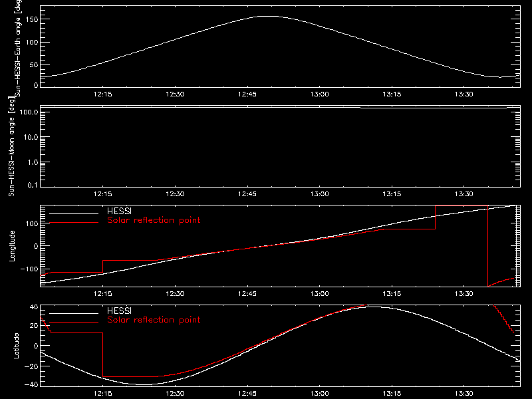Click 13:00 time label under Earth angle plot
The width and height of the screenshot is (532, 399).
(320, 94)
